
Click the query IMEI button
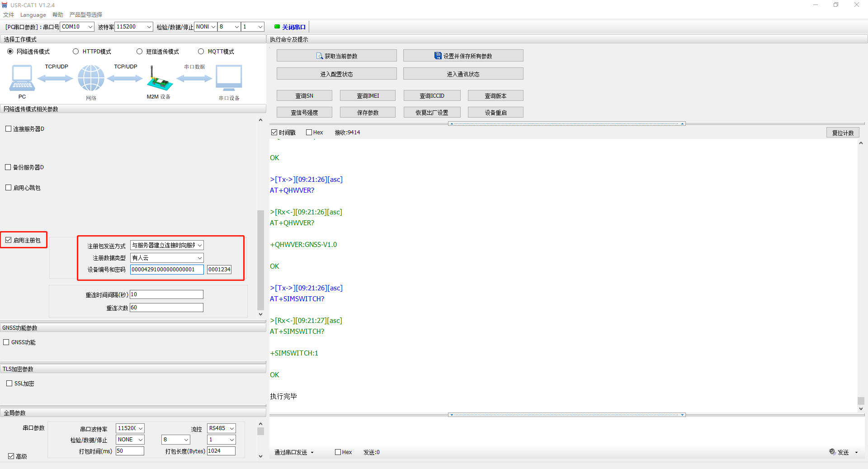tap(368, 96)
